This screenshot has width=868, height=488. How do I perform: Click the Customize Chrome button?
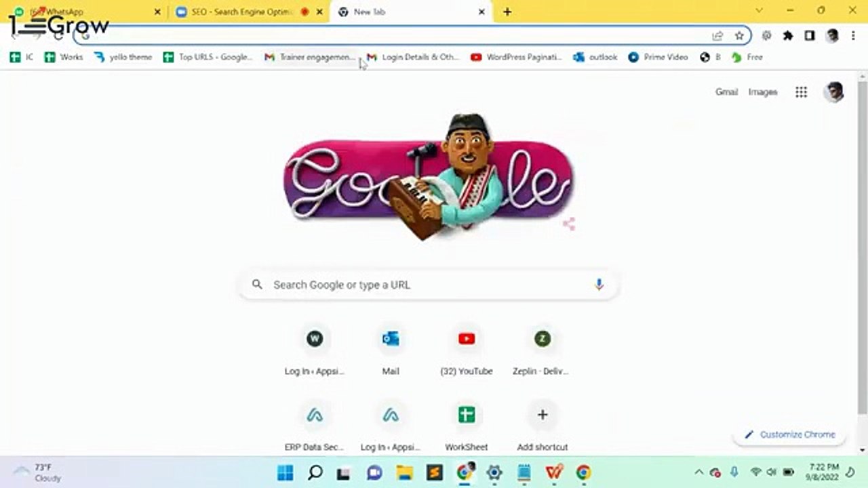(x=789, y=434)
